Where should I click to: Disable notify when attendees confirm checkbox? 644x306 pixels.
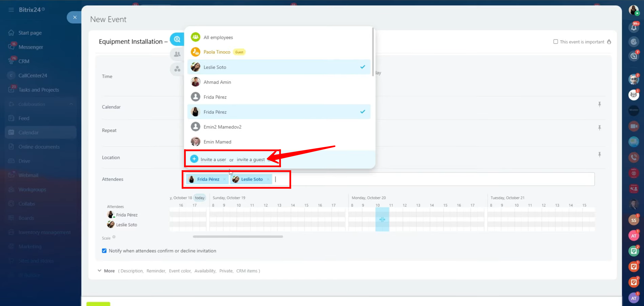pyautogui.click(x=104, y=251)
